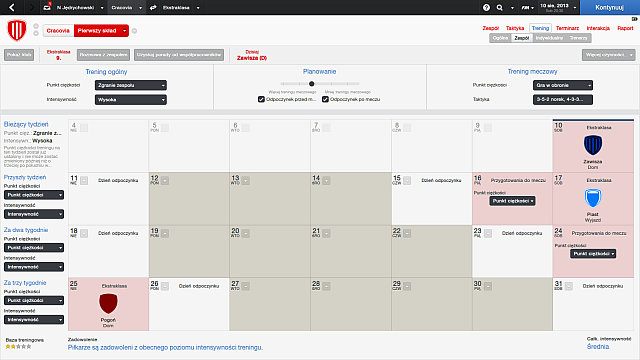
Task: Toggle the rest-day box on day 26
Action: tap(164, 287)
